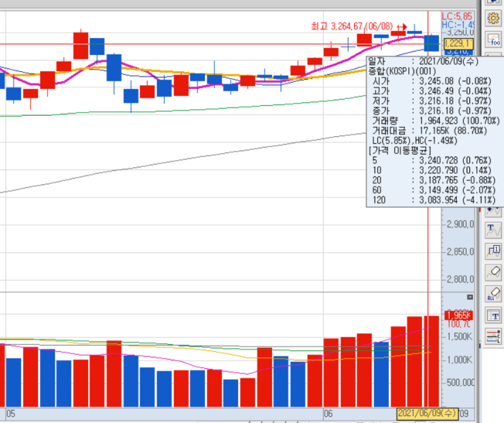Screen dimensions: 504x423
Task: Click the 고가 3,246.49 tooltip row
Action: pyautogui.click(x=431, y=91)
